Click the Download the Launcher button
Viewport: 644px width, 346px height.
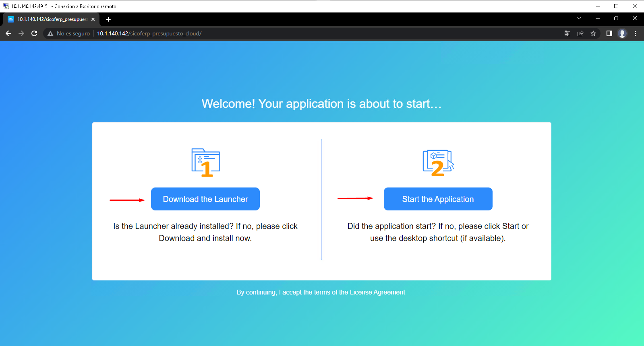(205, 199)
